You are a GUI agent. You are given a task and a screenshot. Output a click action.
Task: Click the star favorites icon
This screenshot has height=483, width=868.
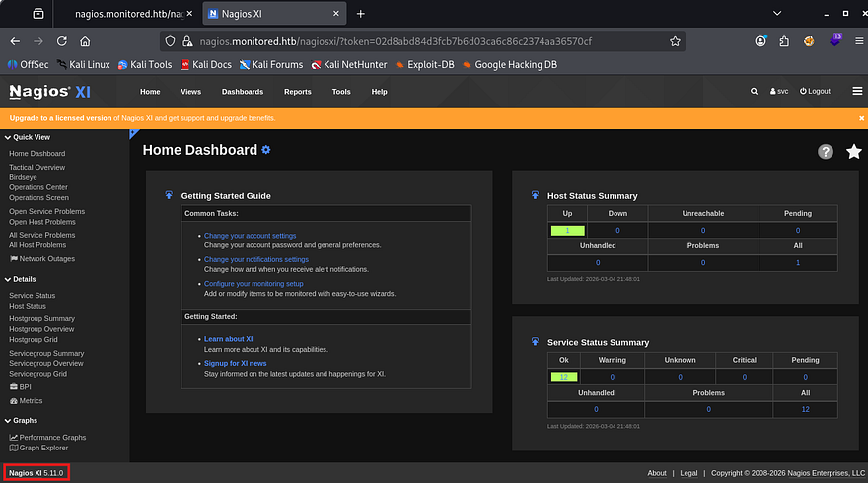pos(853,151)
